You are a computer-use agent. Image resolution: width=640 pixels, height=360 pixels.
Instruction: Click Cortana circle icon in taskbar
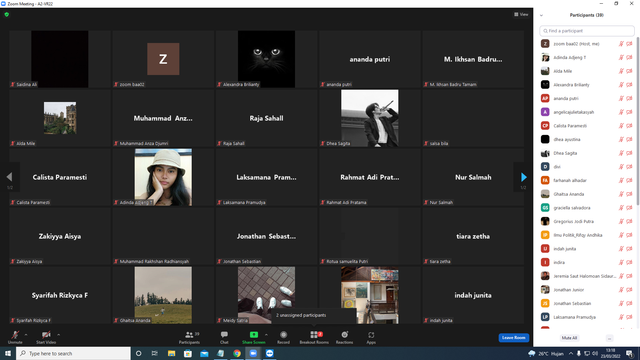(138, 353)
